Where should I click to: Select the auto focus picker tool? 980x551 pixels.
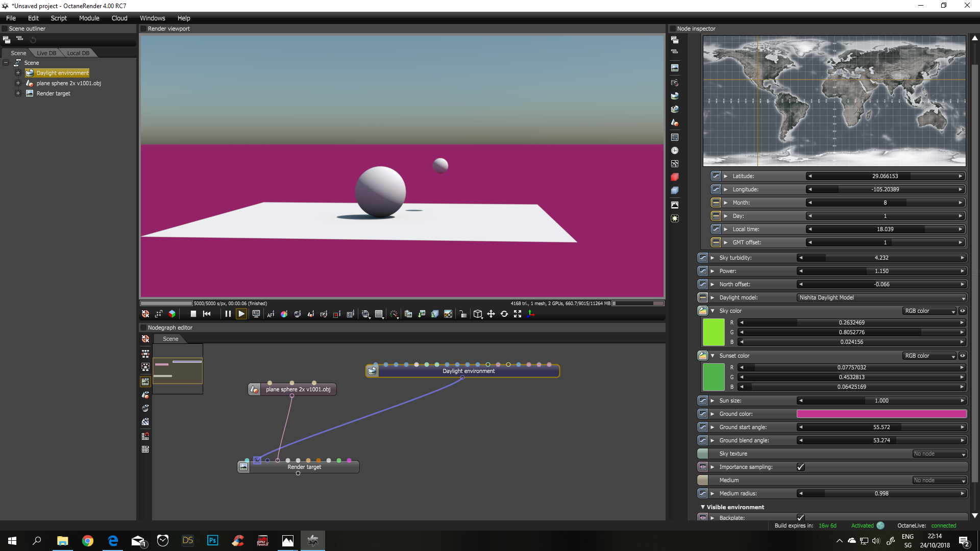tap(271, 314)
